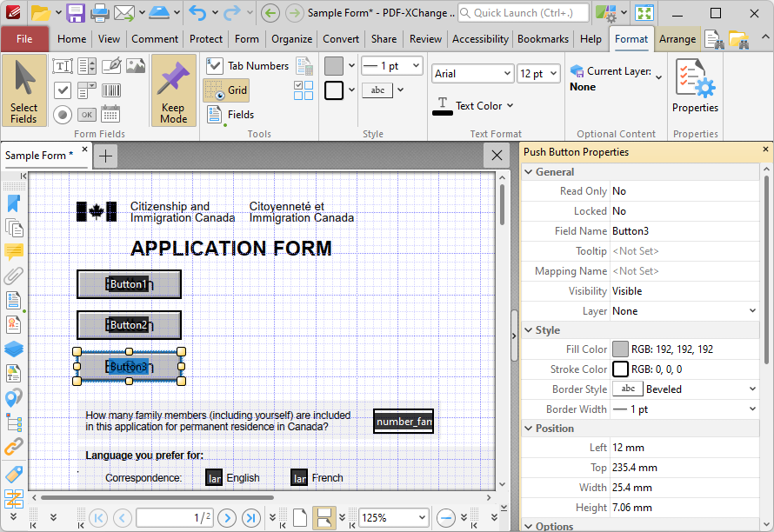Viewport: 774px width, 532px height.
Task: Switch to the Arrange ribbon tab
Action: [x=677, y=39]
